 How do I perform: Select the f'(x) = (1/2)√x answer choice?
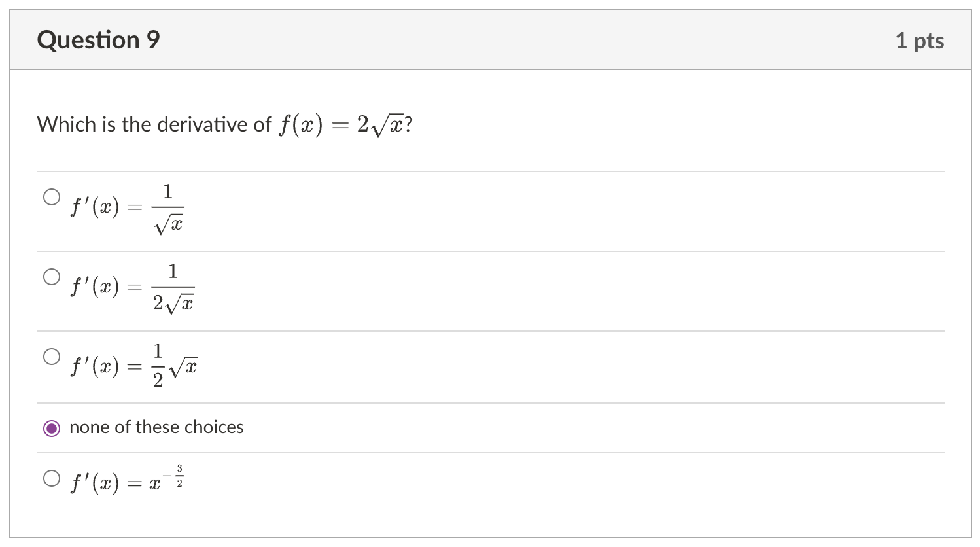pyautogui.click(x=52, y=356)
